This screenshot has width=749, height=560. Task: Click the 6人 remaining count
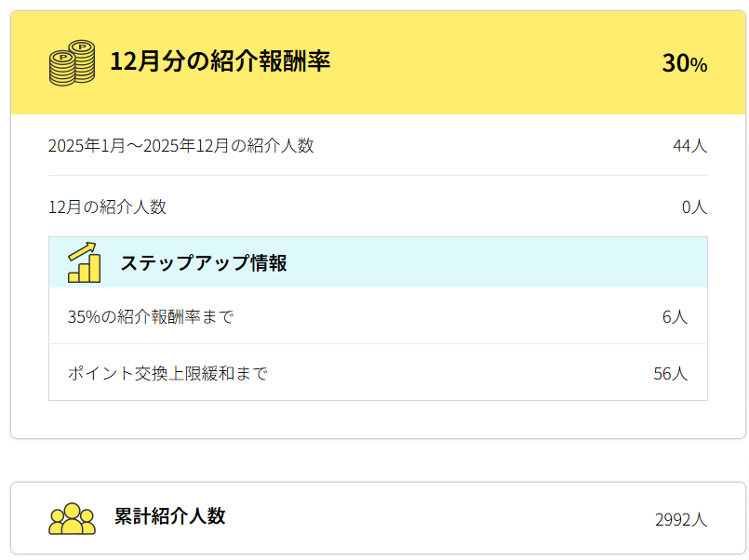(x=675, y=317)
